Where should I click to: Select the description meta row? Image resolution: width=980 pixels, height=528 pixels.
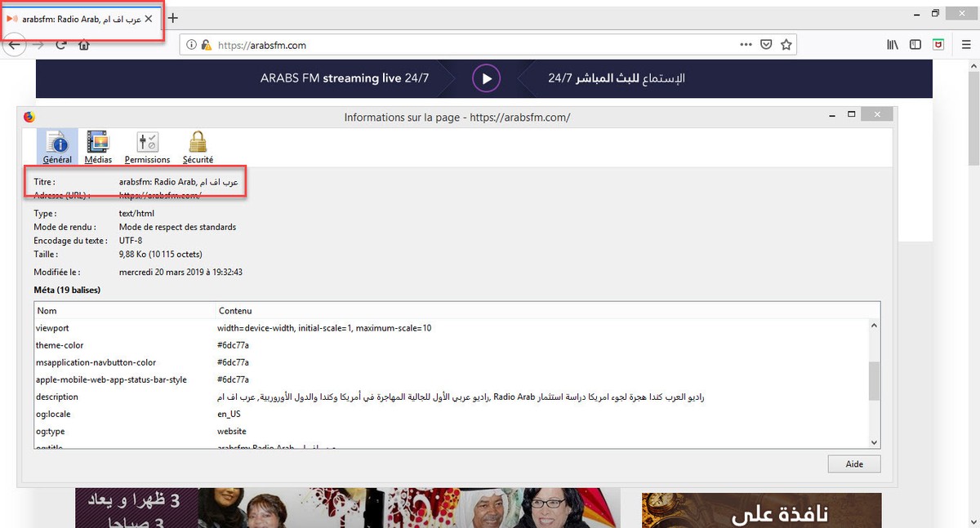tap(452, 397)
